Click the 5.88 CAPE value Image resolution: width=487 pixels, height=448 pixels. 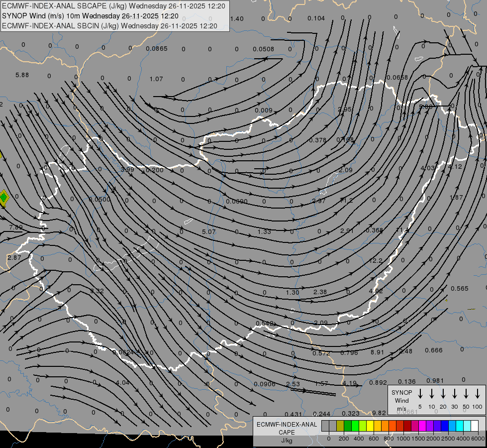[x=22, y=75]
